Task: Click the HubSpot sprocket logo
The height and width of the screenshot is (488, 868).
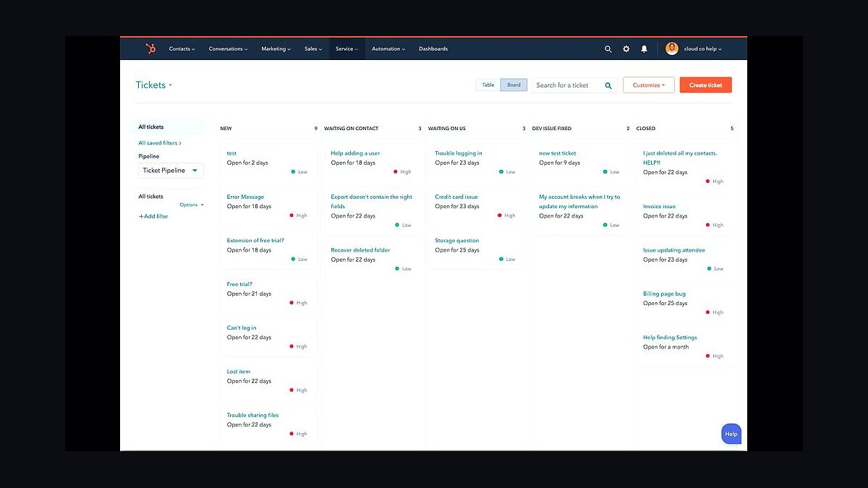Action: tap(150, 48)
